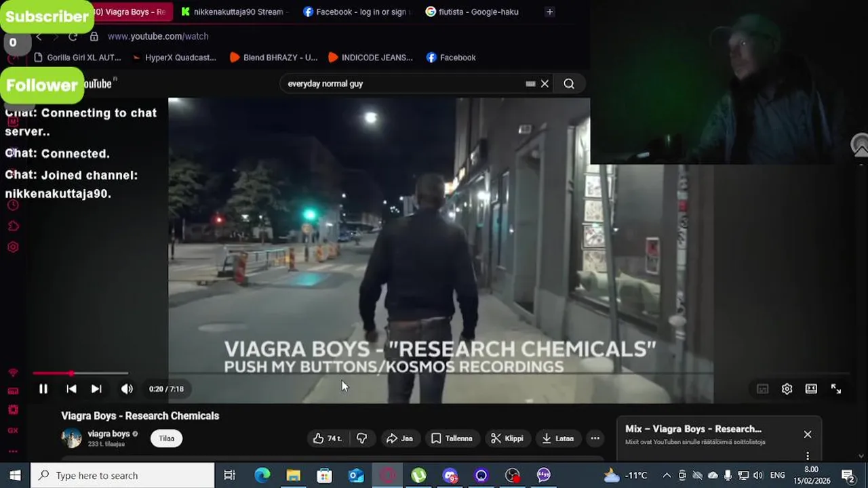
Task: Open more actions three-dot menu
Action: 595,439
